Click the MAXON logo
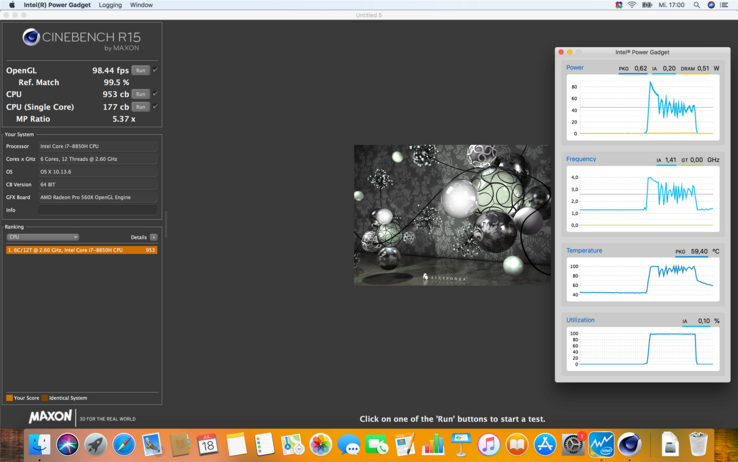 pyautogui.click(x=50, y=417)
